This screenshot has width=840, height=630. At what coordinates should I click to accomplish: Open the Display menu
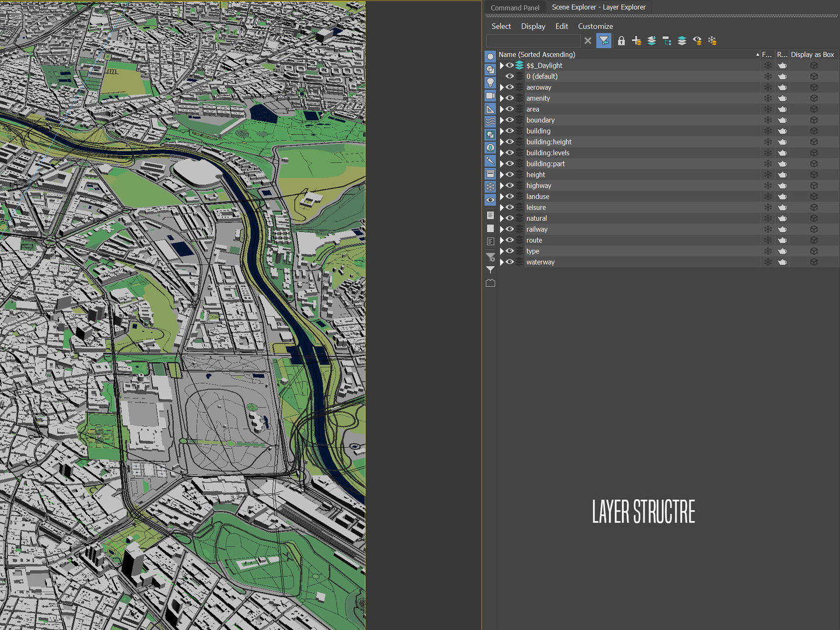pos(533,26)
